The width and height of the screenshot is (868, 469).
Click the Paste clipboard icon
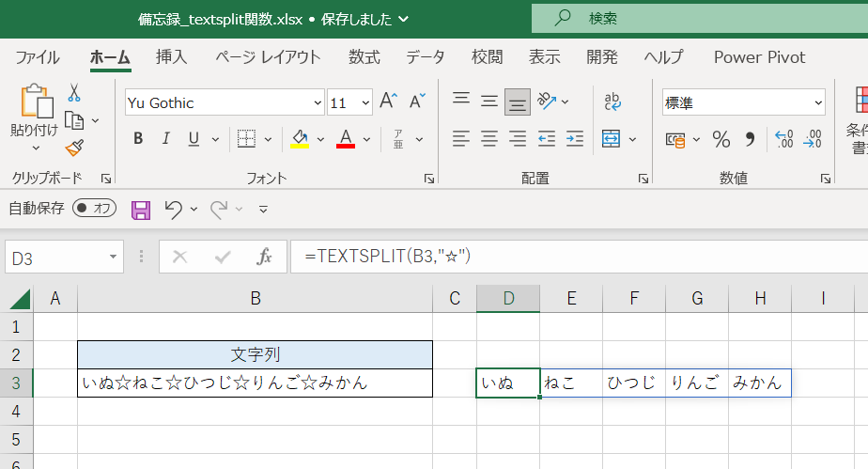coord(37,102)
